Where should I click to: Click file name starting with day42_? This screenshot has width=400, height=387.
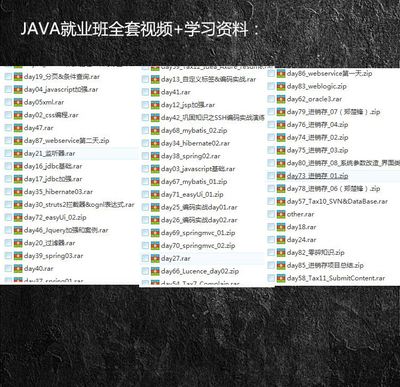[213, 118]
